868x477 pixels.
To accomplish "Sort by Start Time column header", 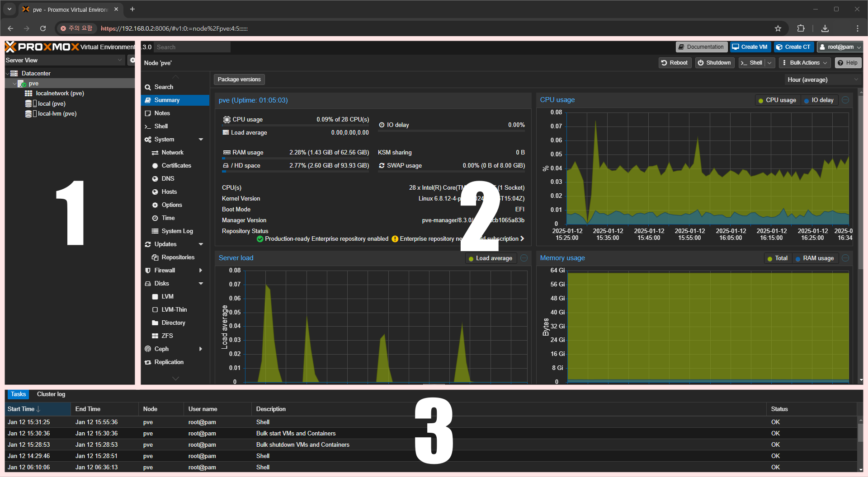I will 38,409.
